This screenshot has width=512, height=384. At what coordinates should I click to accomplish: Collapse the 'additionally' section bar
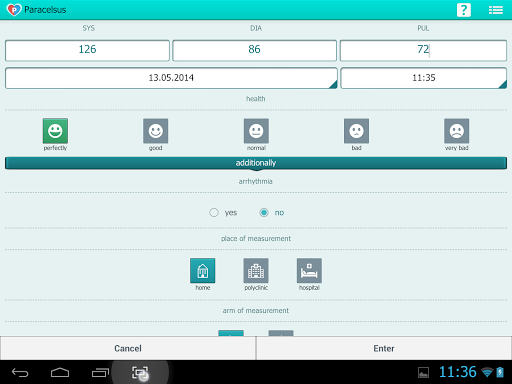[x=256, y=163]
